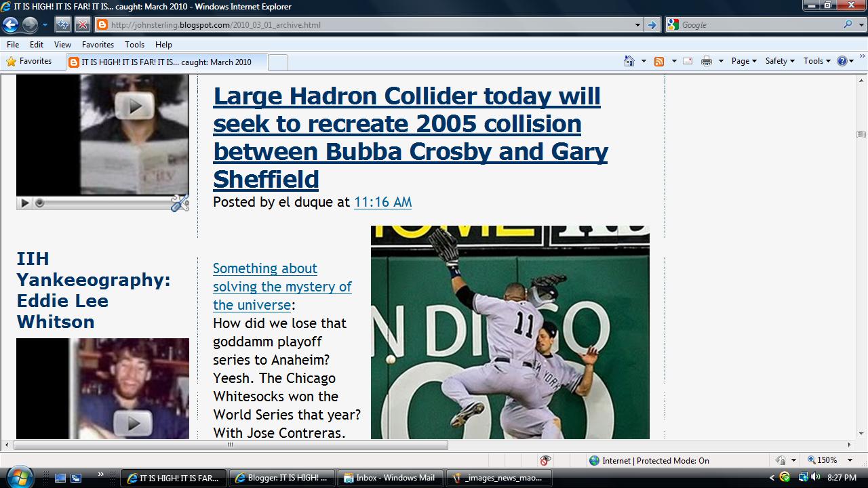The height and width of the screenshot is (488, 868).
Task: Click the volume speaker tray icon
Action: point(815,477)
